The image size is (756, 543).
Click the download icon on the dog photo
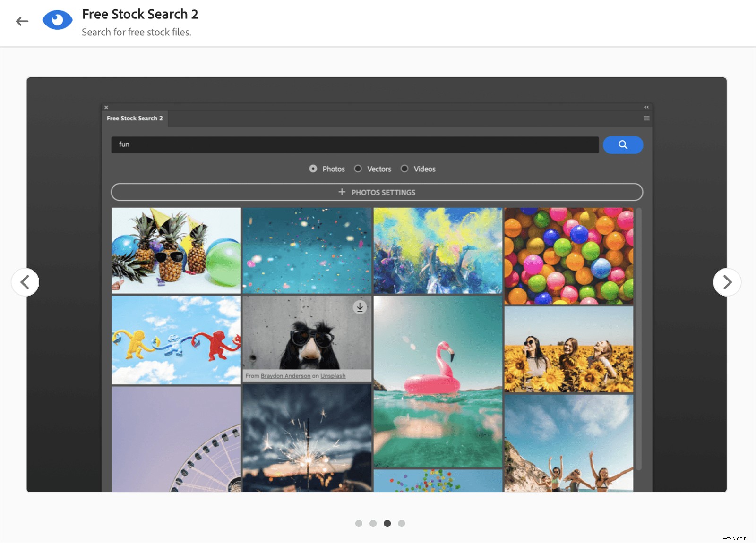pos(360,307)
